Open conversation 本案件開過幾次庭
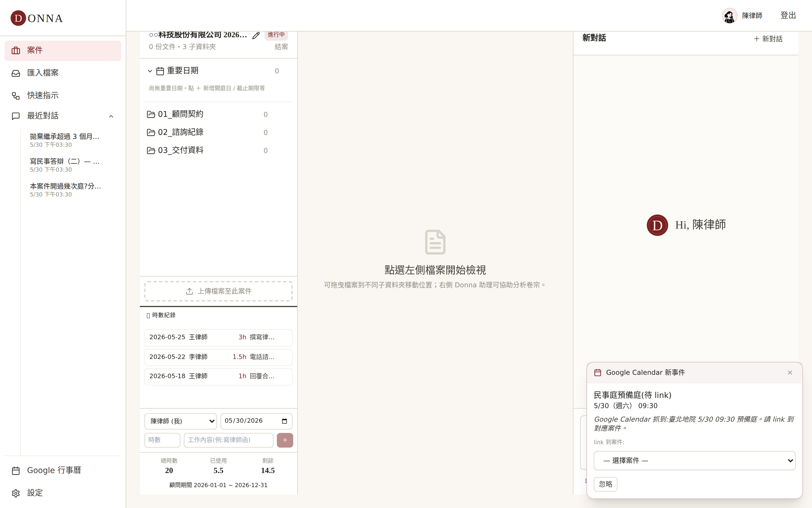This screenshot has width=812, height=508. [x=65, y=190]
